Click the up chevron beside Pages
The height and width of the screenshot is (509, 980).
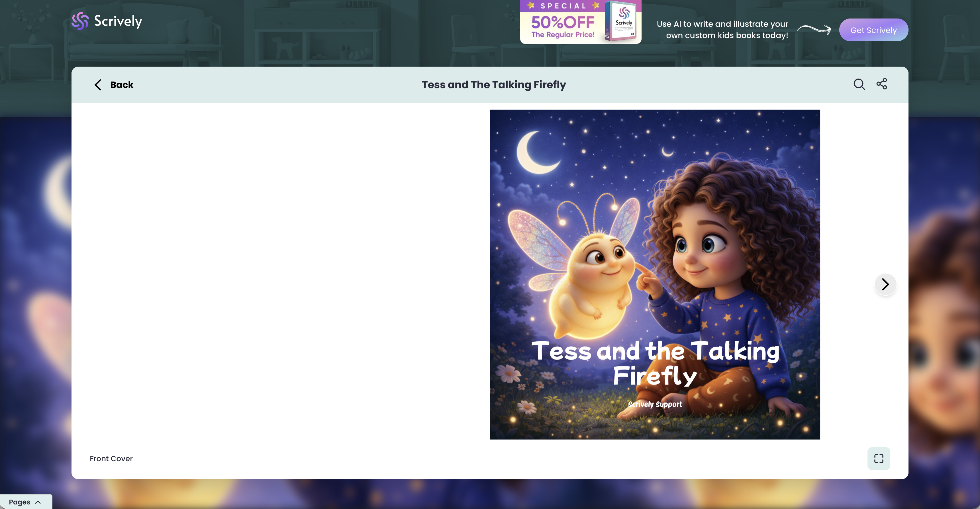pyautogui.click(x=38, y=502)
